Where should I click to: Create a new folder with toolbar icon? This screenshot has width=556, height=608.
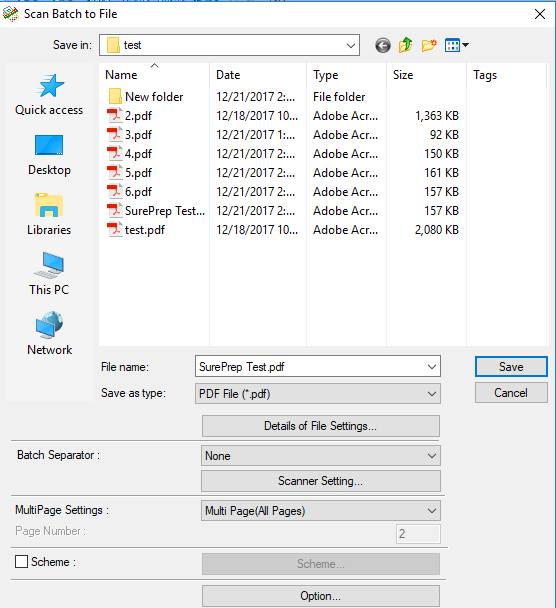tap(429, 45)
